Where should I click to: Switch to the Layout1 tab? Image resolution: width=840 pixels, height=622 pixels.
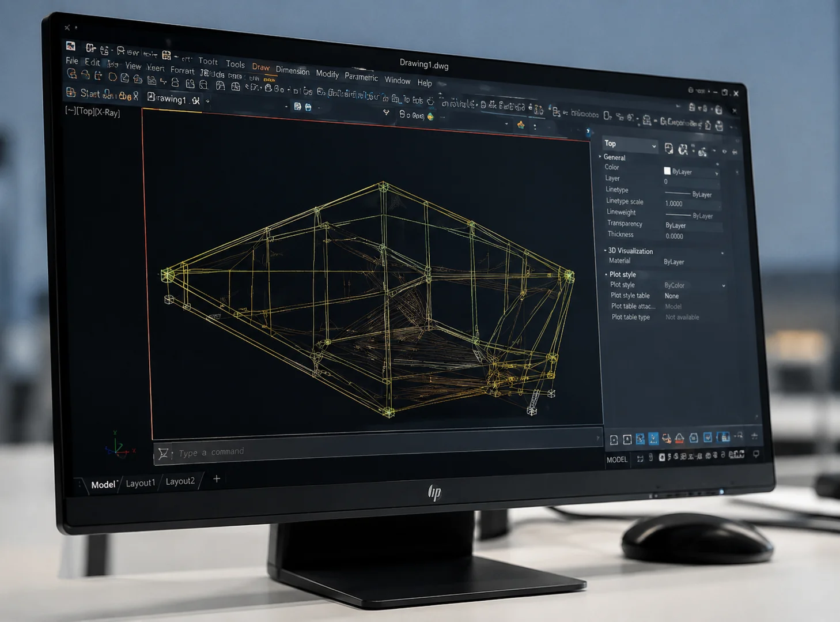[141, 483]
